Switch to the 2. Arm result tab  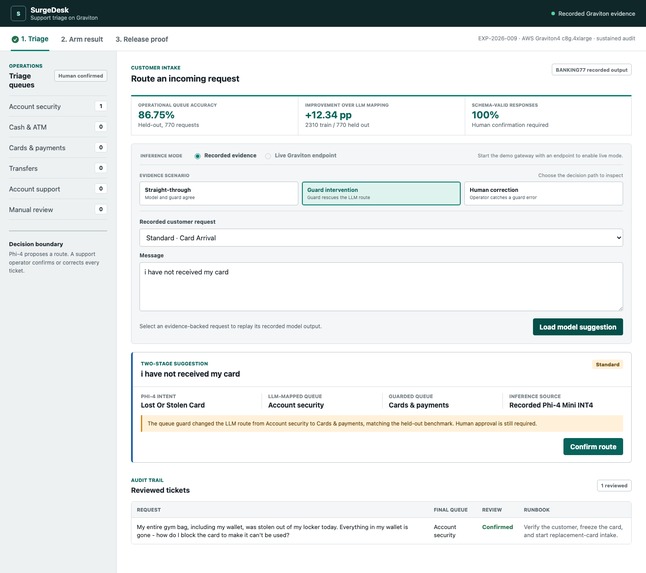coord(82,39)
